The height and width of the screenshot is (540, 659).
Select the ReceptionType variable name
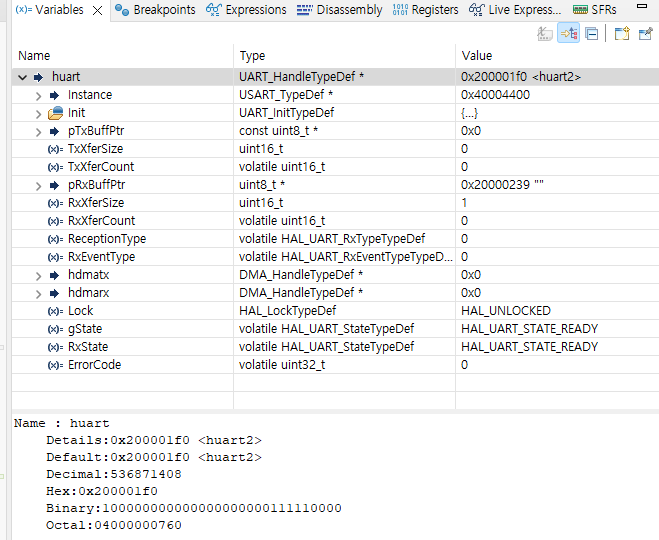[107, 239]
